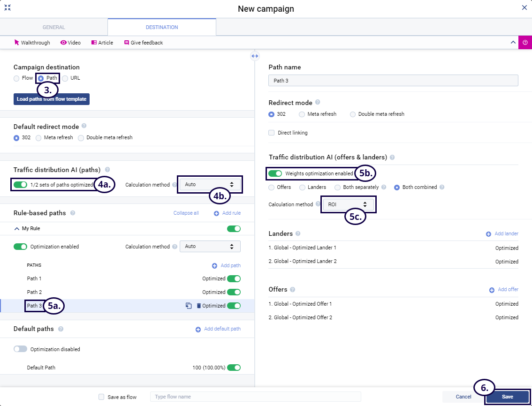
Task: Click Load paths from flow template
Action: 51,99
